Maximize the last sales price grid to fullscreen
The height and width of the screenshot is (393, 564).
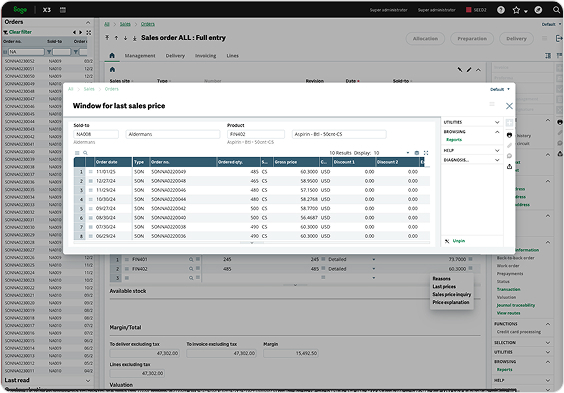coord(426,153)
